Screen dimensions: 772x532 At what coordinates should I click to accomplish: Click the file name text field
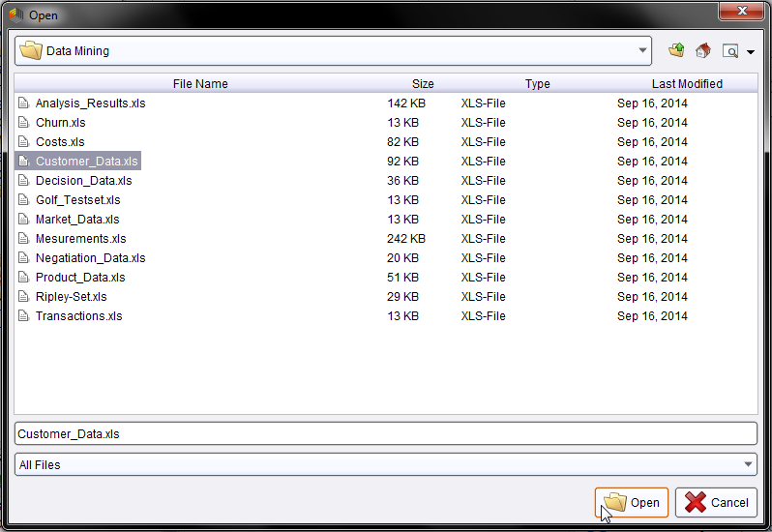tap(385, 434)
